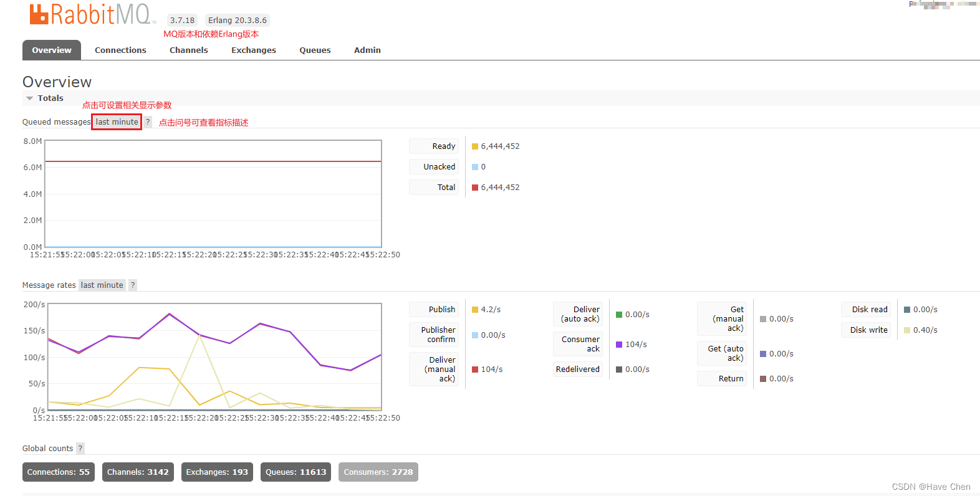
Task: Click Consumers: 2728 count
Action: point(378,472)
